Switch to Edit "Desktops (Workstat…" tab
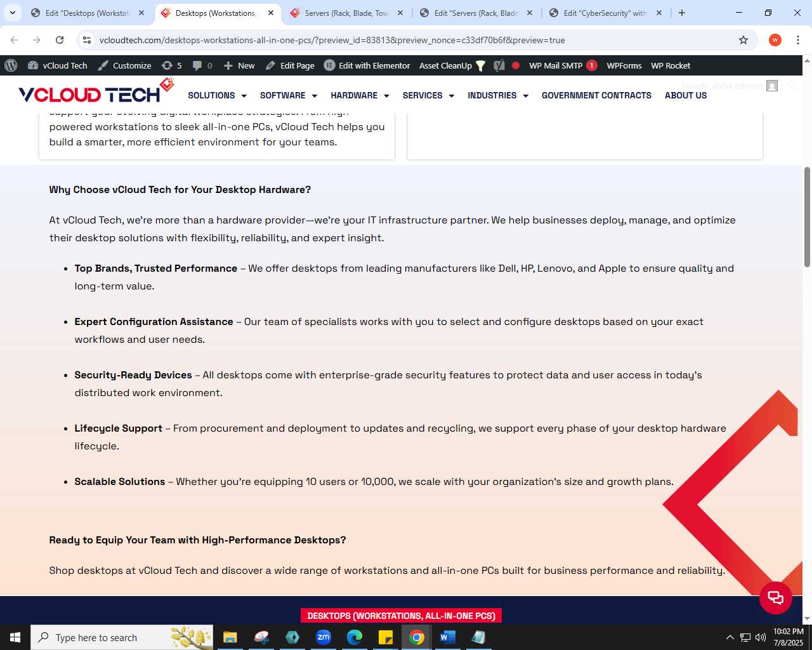Screen dimensions: 812x650 pyautogui.click(x=89, y=13)
